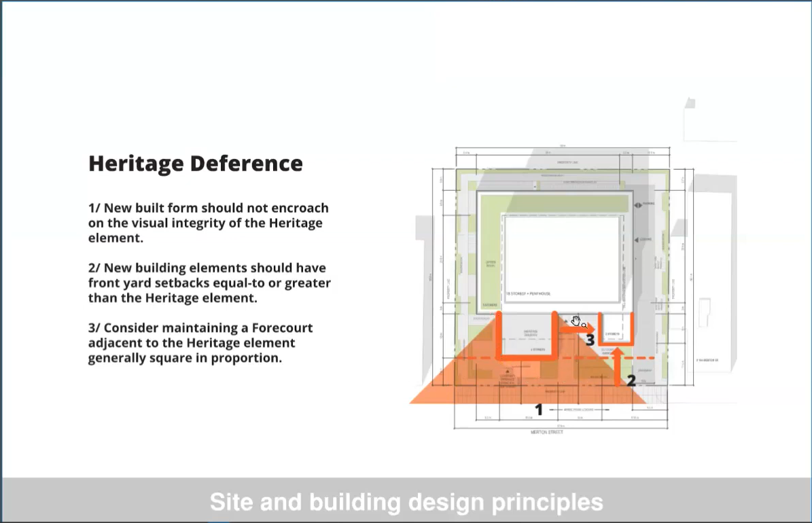Click the Site and building design principles caption bar
Viewport: 812px width, 523px height.
[x=406, y=501]
